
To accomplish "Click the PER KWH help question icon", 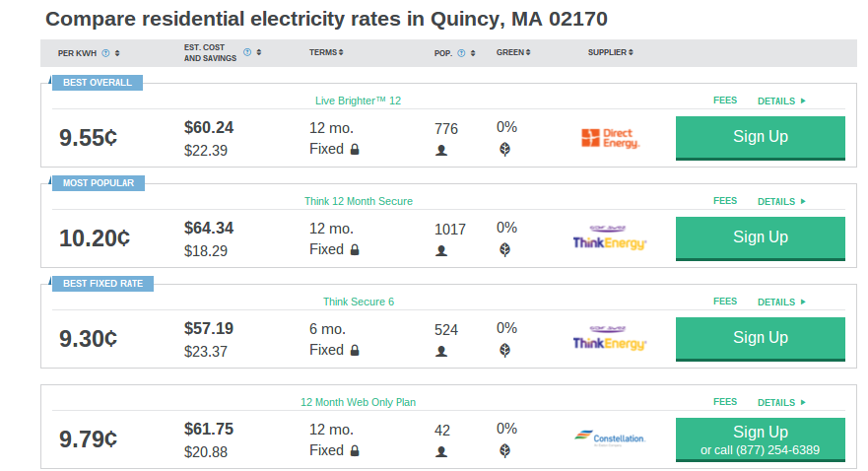I will tap(105, 53).
